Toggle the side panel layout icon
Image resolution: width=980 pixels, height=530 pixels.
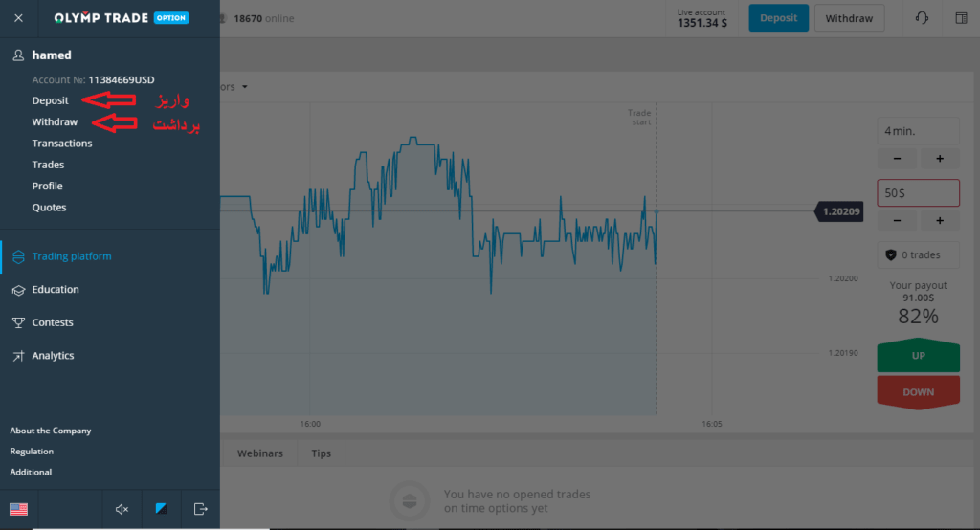pos(961,18)
